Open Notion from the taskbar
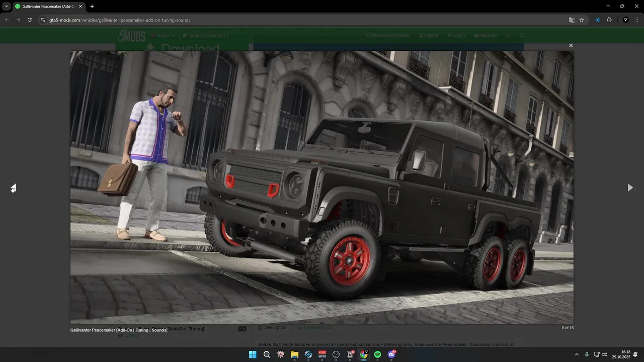This screenshot has height=362, width=644. click(350, 354)
